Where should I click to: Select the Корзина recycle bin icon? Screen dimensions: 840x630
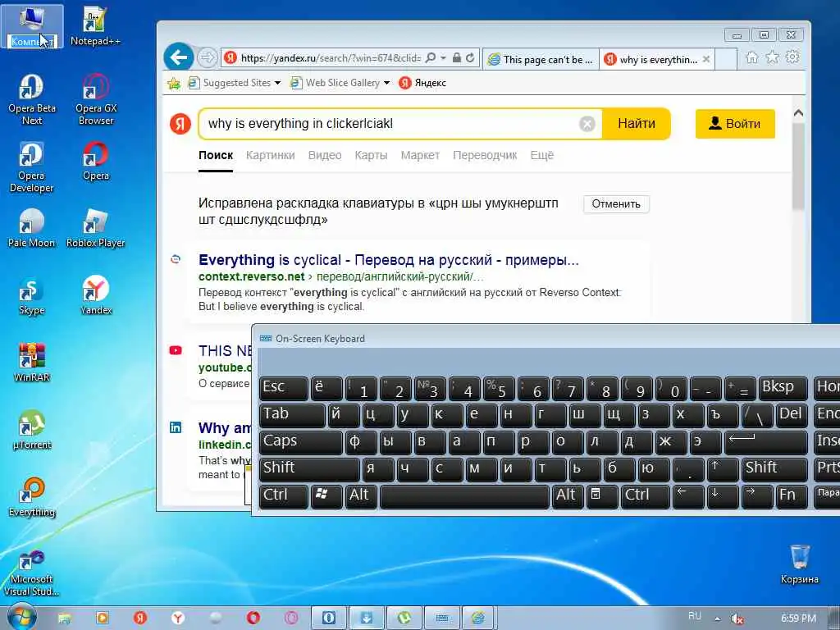pos(799,564)
